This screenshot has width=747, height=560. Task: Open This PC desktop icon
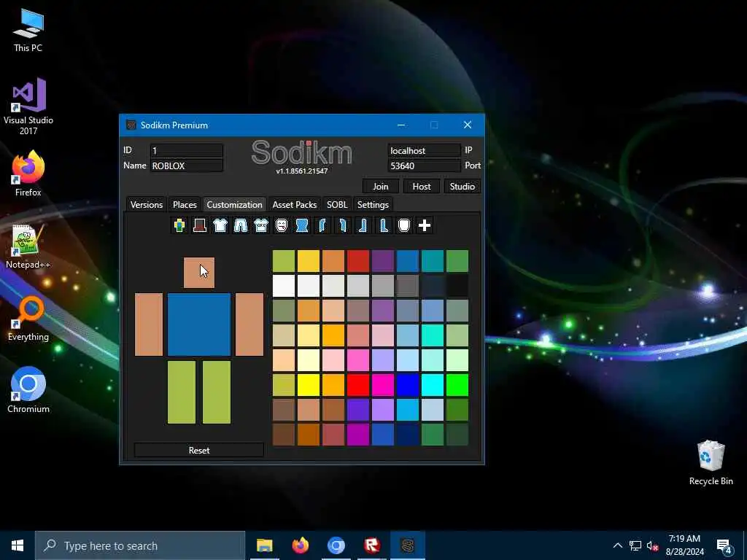28,31
